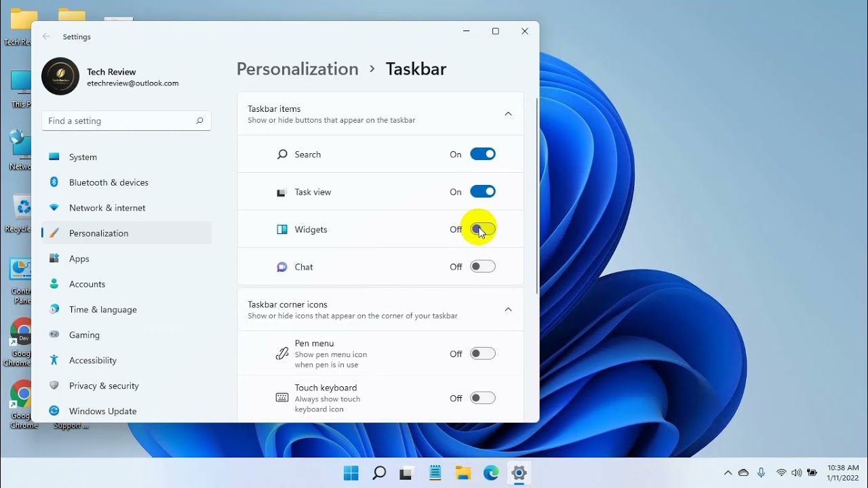Open Windows Update settings
Viewport: 868px width, 488px height.
[x=126, y=411]
